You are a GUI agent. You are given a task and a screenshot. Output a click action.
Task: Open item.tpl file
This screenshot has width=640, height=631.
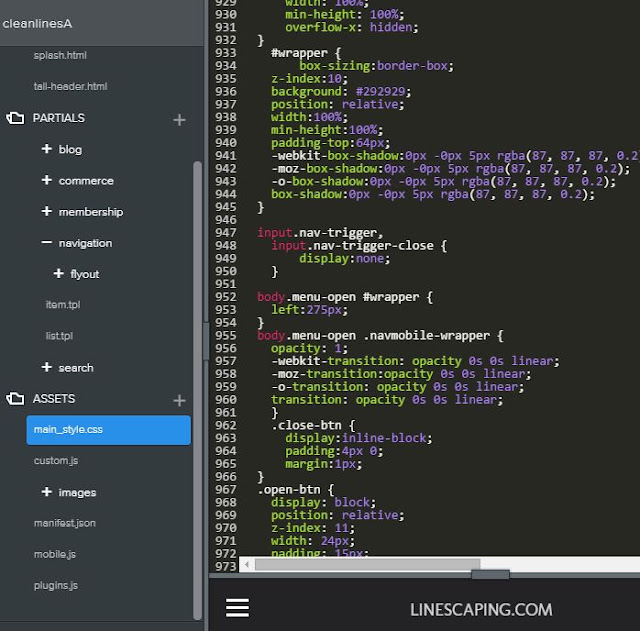tap(63, 305)
